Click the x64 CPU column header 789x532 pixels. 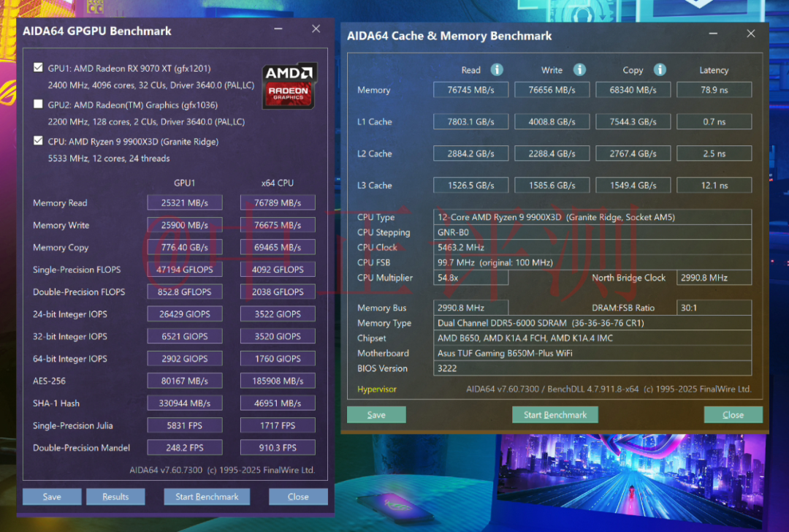click(278, 183)
